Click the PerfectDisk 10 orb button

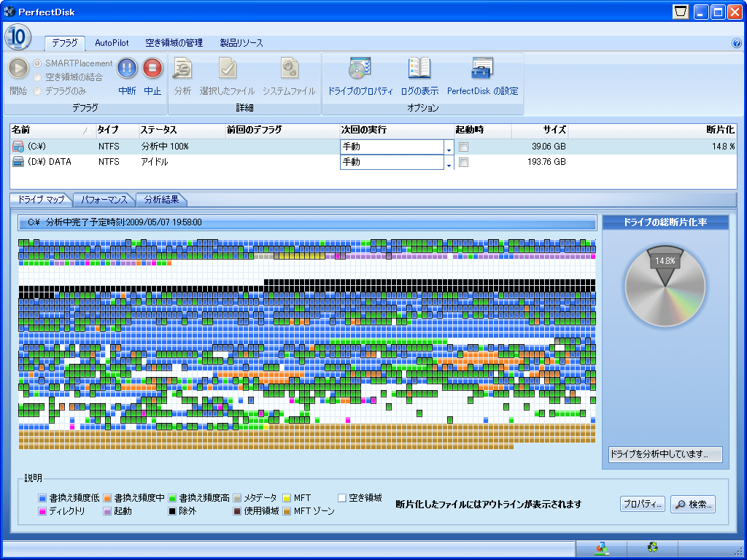[x=18, y=36]
